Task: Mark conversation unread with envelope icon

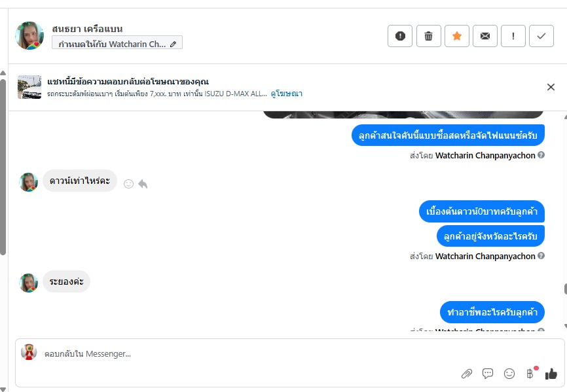Action: click(485, 36)
